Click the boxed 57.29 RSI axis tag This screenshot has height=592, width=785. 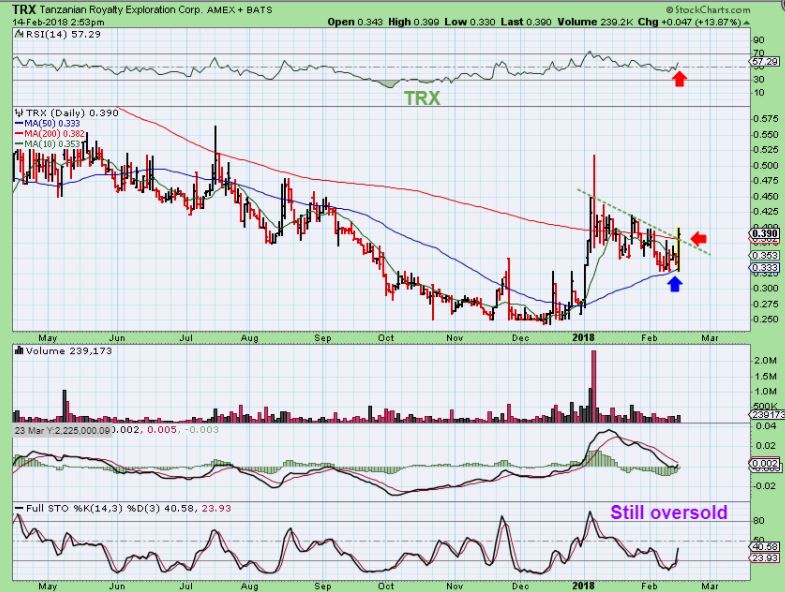(x=765, y=62)
